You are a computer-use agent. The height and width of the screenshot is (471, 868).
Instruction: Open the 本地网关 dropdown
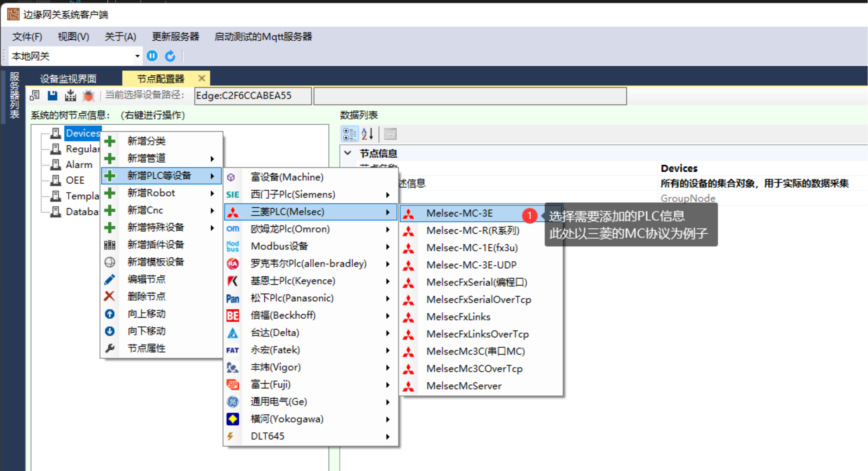click(x=137, y=56)
